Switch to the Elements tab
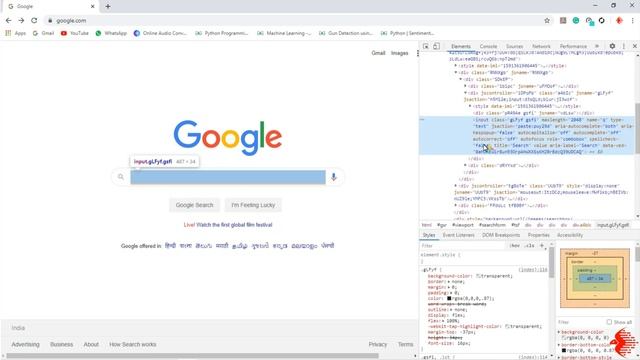 coord(461,47)
